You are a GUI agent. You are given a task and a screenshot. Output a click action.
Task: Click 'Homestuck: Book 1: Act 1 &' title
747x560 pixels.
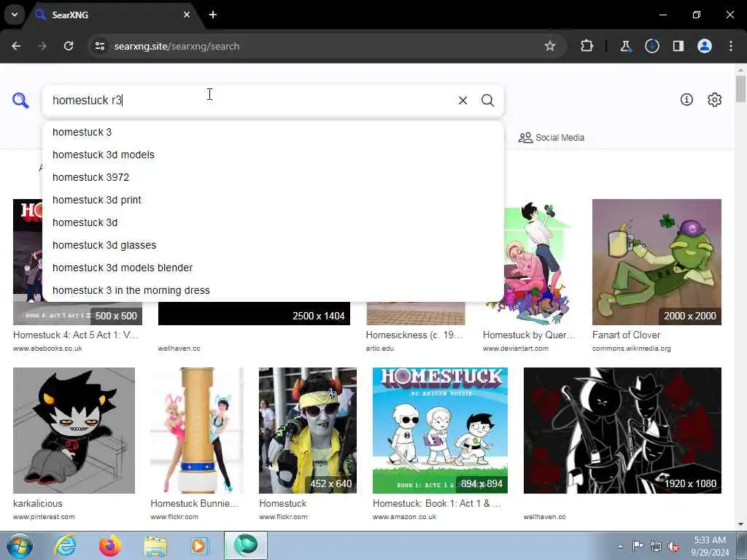click(x=436, y=503)
